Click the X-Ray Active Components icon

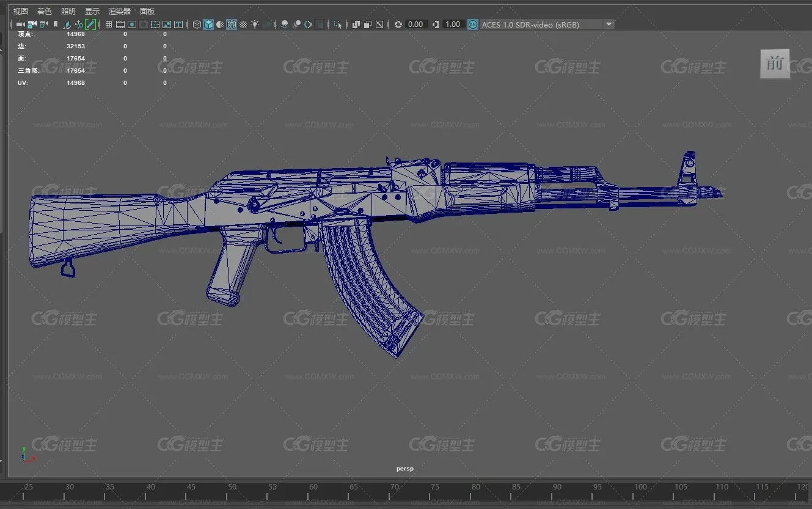[x=367, y=24]
